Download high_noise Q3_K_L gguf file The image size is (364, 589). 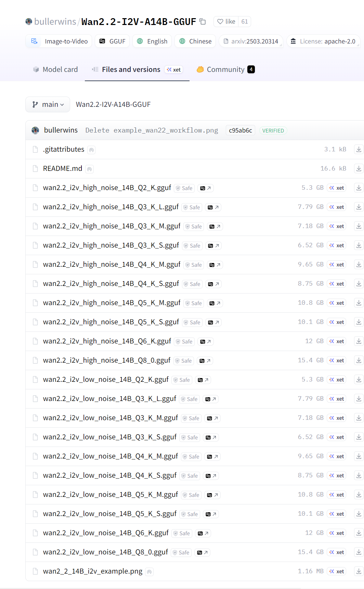(359, 207)
